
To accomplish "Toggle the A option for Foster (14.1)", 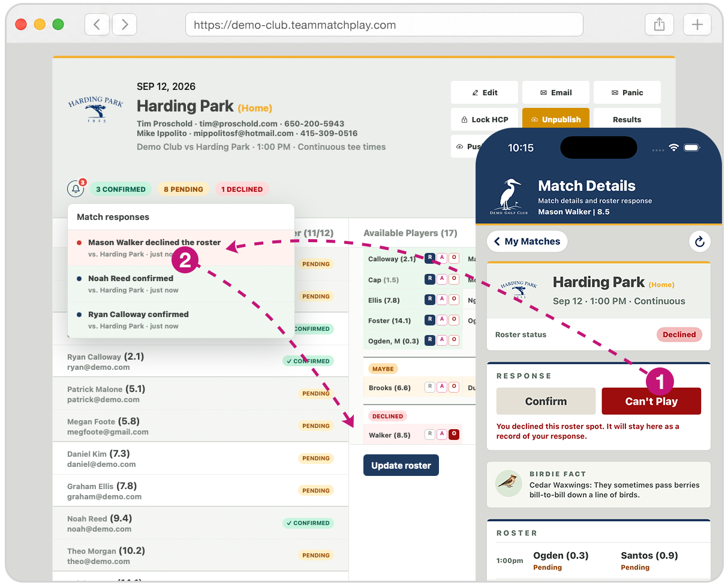I will coord(442,320).
